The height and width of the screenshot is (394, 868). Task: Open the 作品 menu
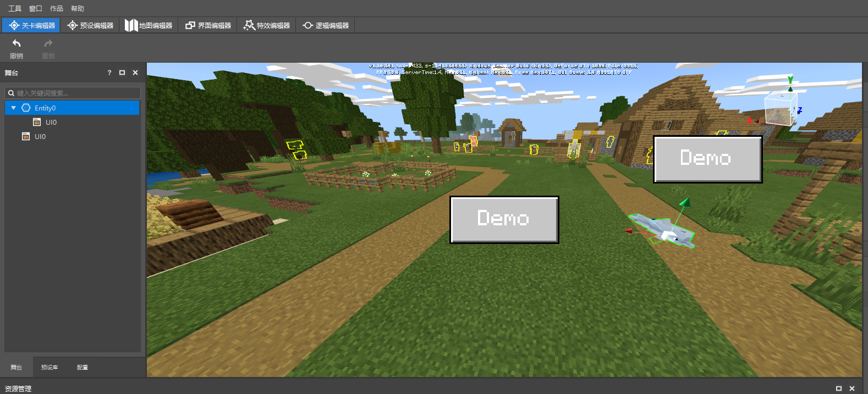click(57, 9)
